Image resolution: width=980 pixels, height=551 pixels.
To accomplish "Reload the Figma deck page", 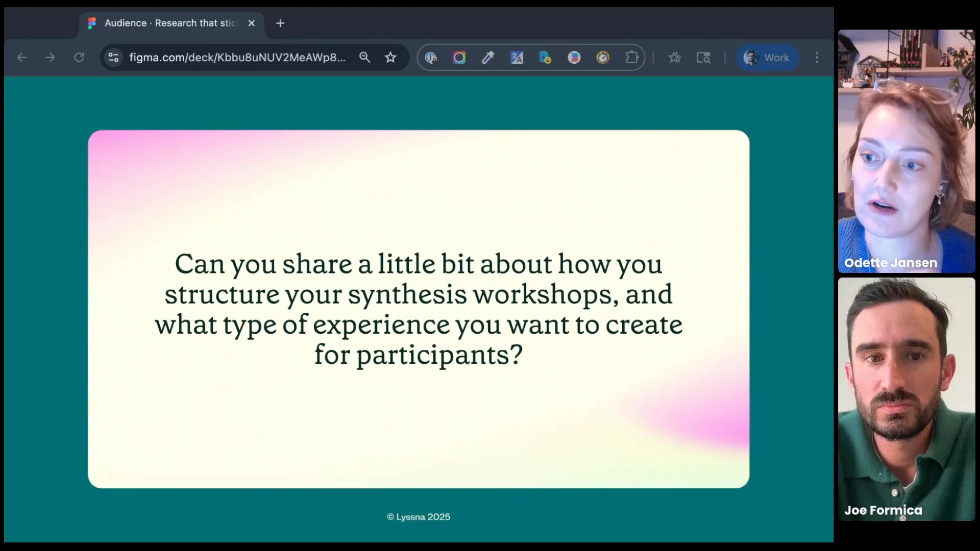I will point(79,58).
